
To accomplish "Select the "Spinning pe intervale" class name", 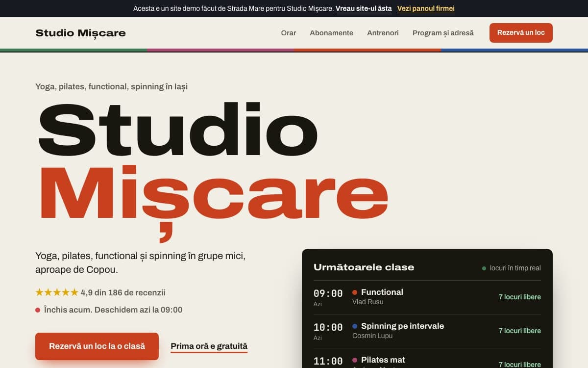I will click(402, 326).
